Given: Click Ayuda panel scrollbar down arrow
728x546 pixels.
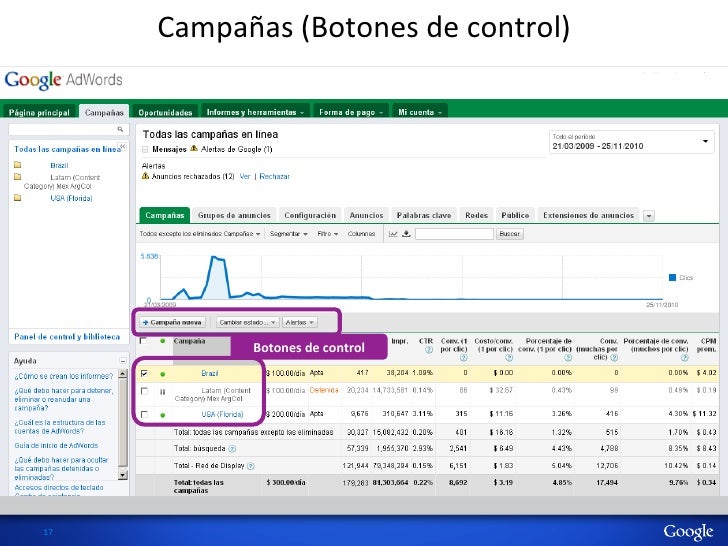Looking at the screenshot, I should point(123,474).
